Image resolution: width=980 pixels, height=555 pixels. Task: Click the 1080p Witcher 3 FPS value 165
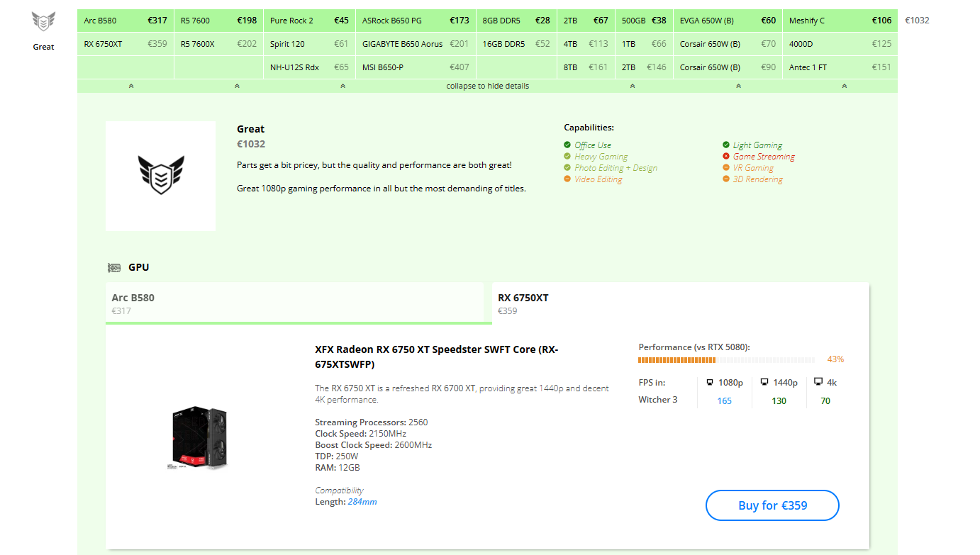pos(724,401)
